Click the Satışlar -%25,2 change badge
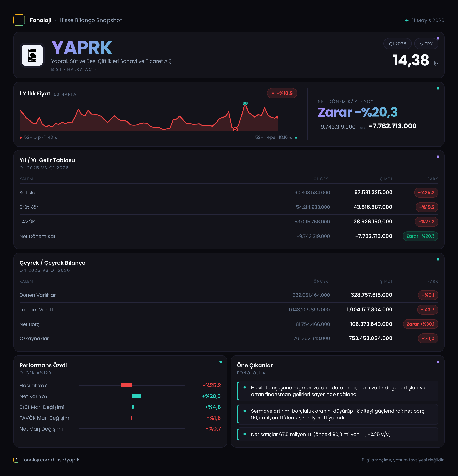 426,193
